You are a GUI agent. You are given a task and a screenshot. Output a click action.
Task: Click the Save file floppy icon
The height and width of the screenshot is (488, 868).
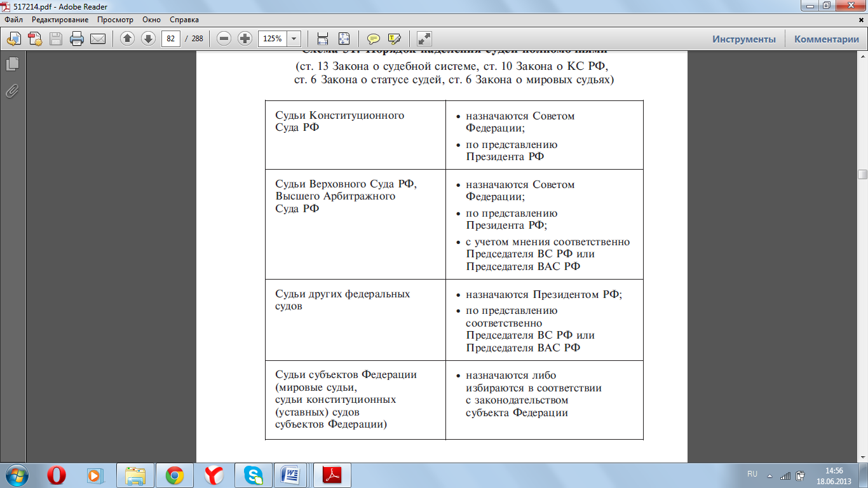56,39
